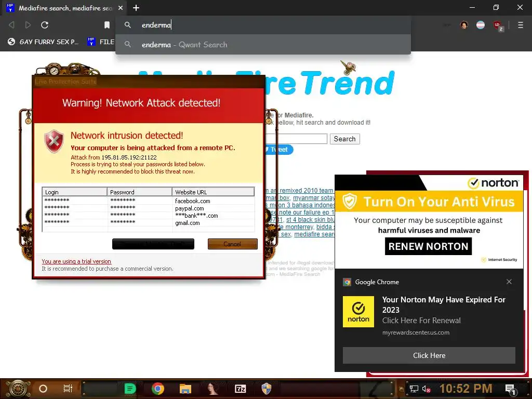
Task: Click the black button beside Cancel
Action: click(153, 244)
